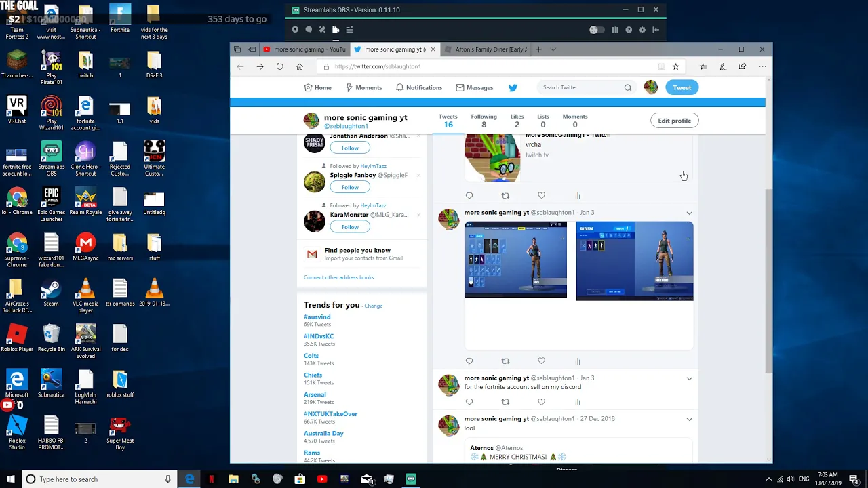
Task: Follow Spiggle Fanboy
Action: pyautogui.click(x=350, y=187)
